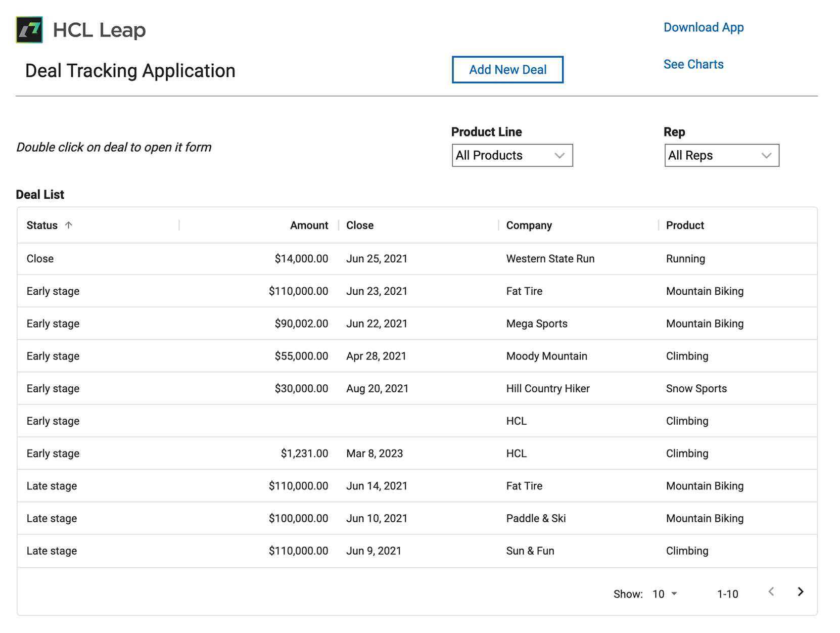Click the Aug 20, 2021 close date

pos(377,388)
